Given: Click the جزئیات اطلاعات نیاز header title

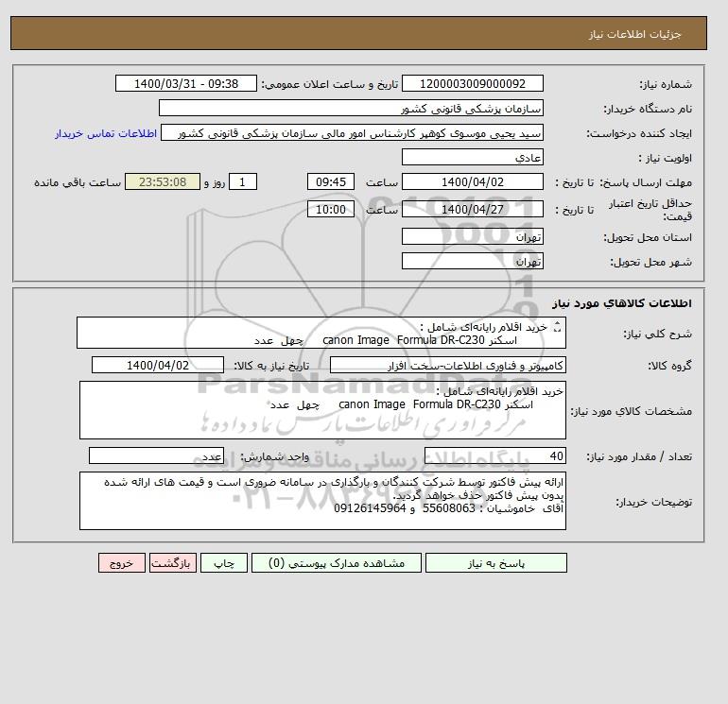Looking at the screenshot, I should coord(634,34).
